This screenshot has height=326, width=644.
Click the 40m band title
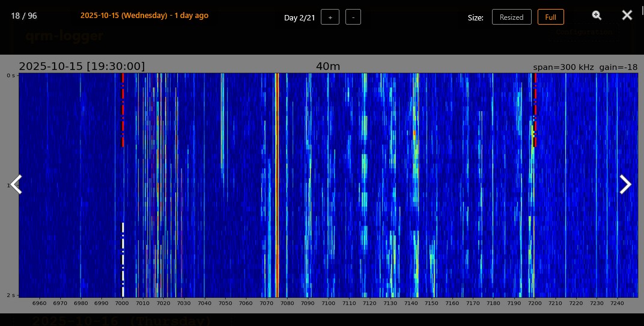[327, 66]
